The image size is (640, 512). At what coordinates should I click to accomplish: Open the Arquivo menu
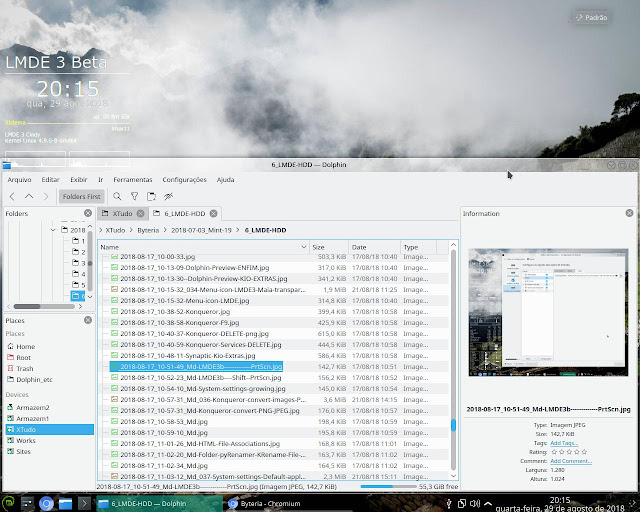[19, 180]
